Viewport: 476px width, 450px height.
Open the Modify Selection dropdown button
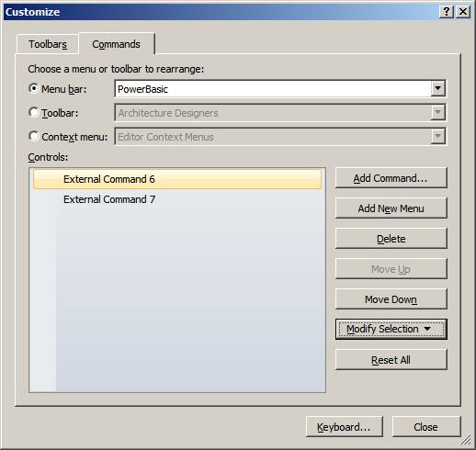391,330
